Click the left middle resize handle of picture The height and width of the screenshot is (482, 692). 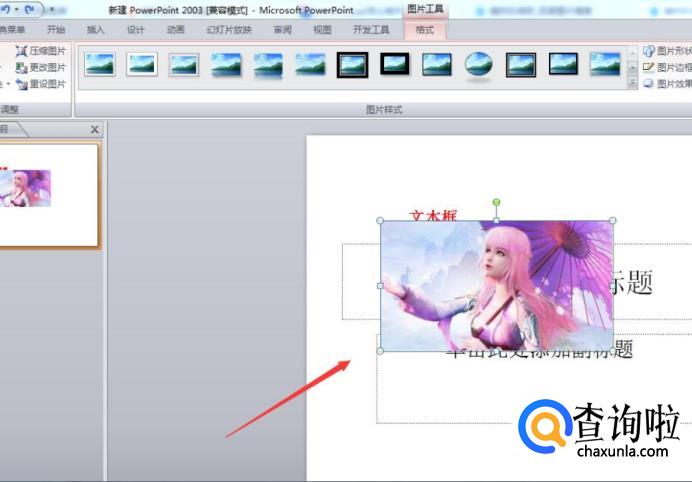click(x=380, y=286)
